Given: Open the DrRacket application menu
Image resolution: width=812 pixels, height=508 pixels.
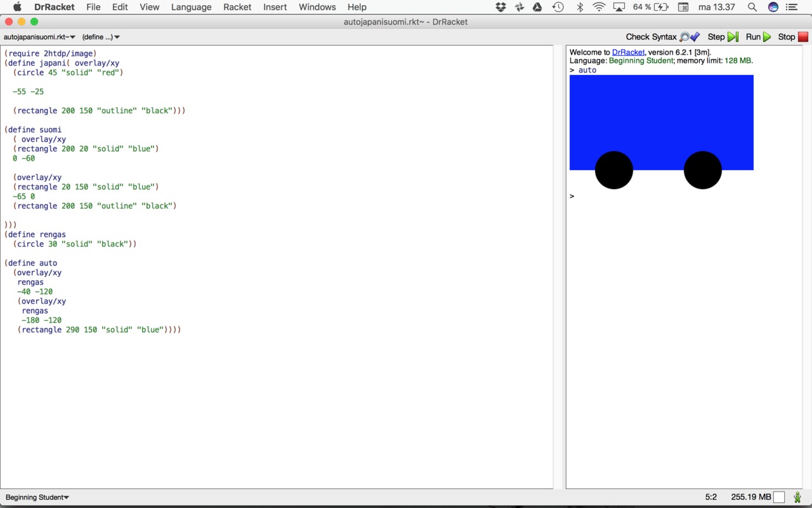Looking at the screenshot, I should pyautogui.click(x=54, y=7).
